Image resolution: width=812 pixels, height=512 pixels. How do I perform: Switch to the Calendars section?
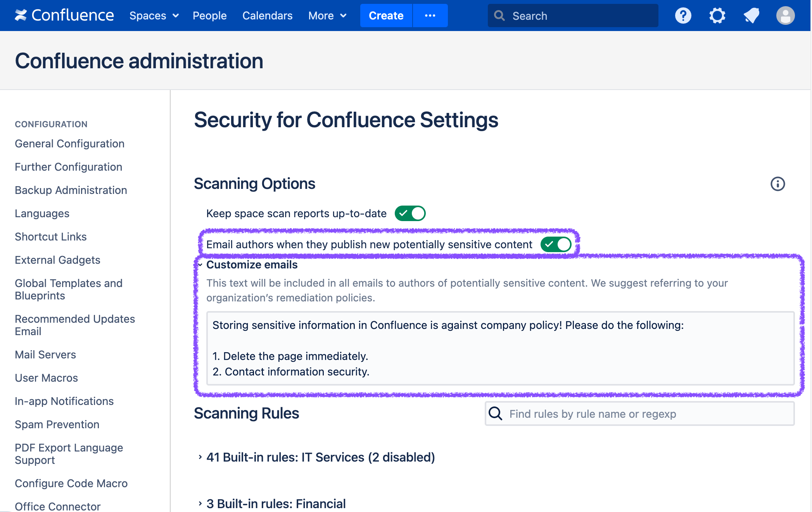267,16
